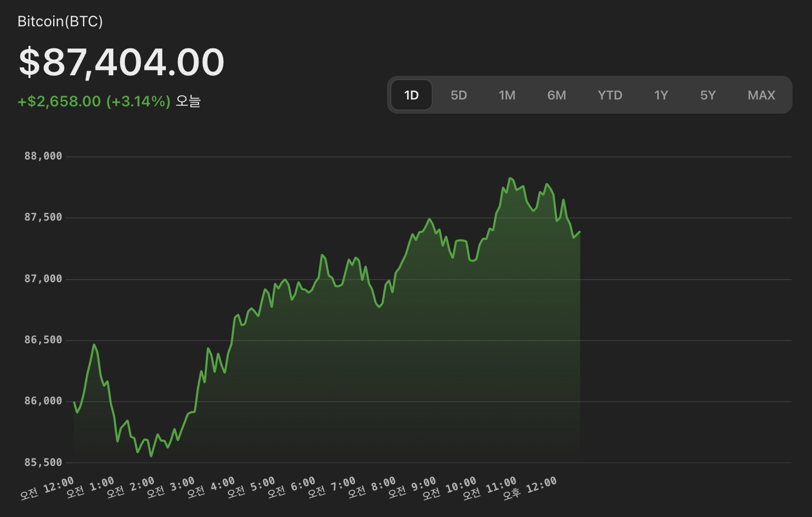Click the 오후 12:00 x-axis label

tap(530, 488)
